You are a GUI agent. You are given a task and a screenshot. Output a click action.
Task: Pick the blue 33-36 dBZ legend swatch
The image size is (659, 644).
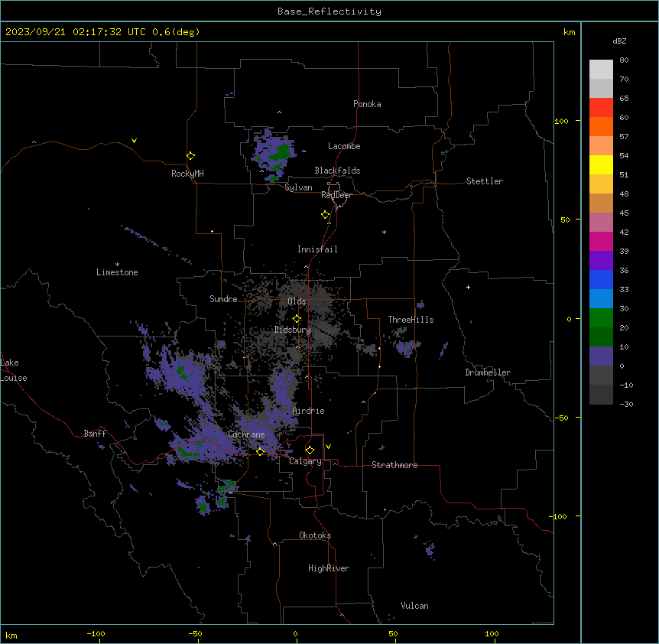point(601,279)
